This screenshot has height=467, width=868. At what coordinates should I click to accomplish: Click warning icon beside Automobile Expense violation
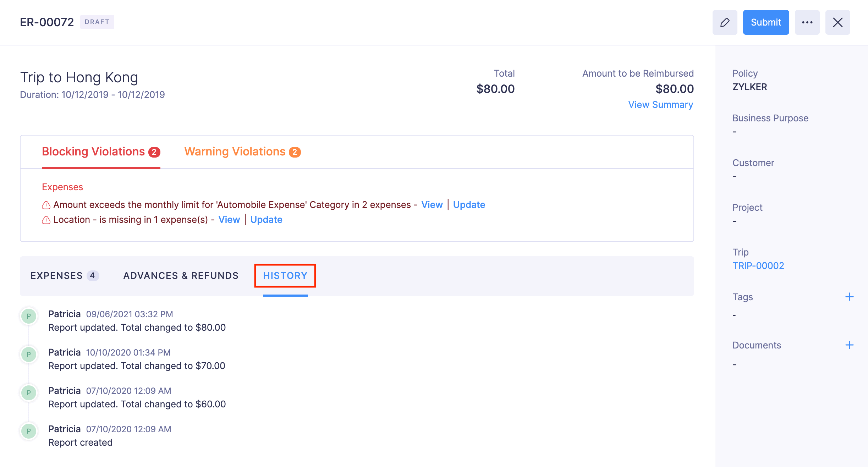coord(46,205)
